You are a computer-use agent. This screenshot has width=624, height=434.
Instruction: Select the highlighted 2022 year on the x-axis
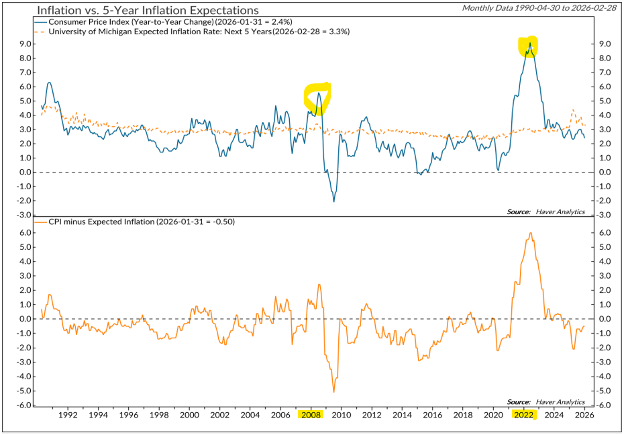[526, 414]
